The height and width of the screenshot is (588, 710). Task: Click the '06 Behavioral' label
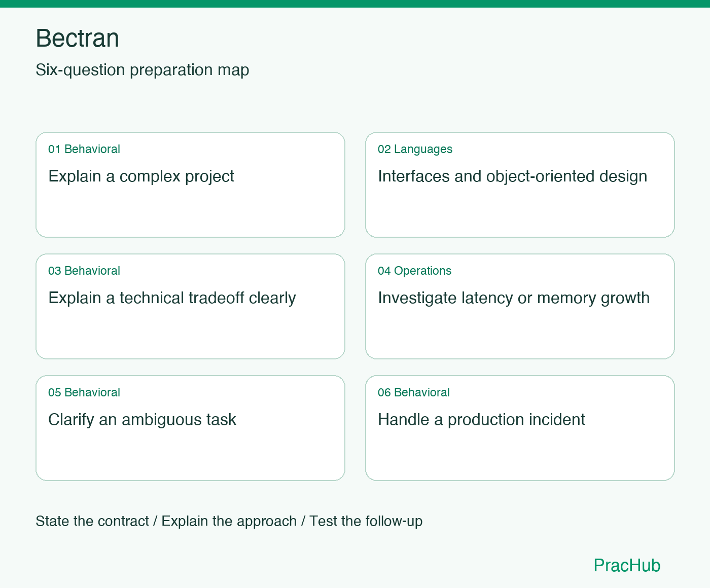pyautogui.click(x=414, y=392)
